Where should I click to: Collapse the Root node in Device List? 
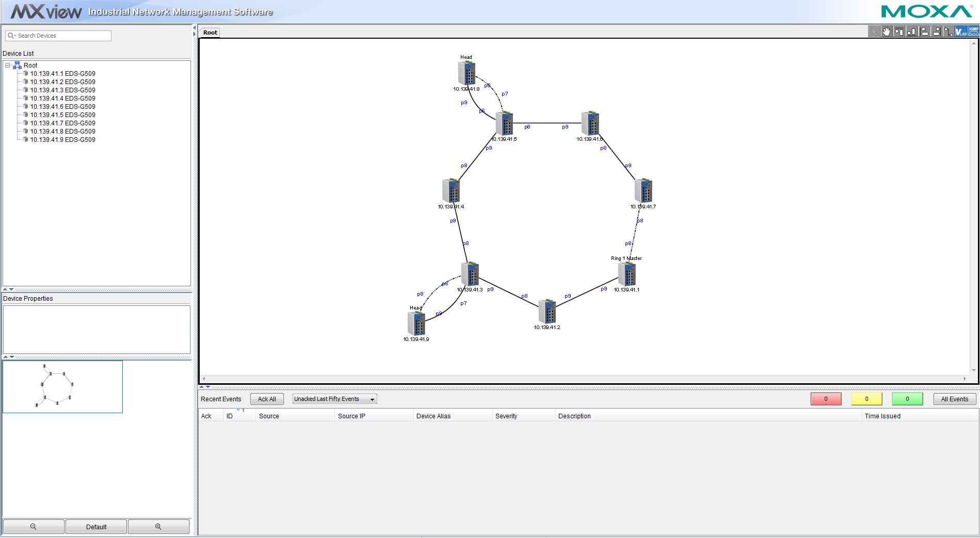[x=8, y=66]
